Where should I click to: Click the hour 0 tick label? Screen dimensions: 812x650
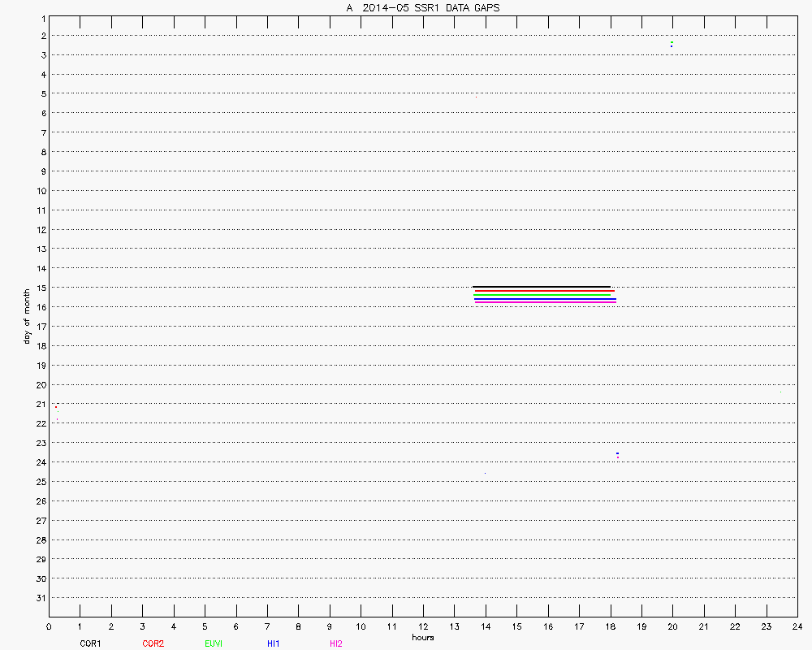pyautogui.click(x=49, y=626)
